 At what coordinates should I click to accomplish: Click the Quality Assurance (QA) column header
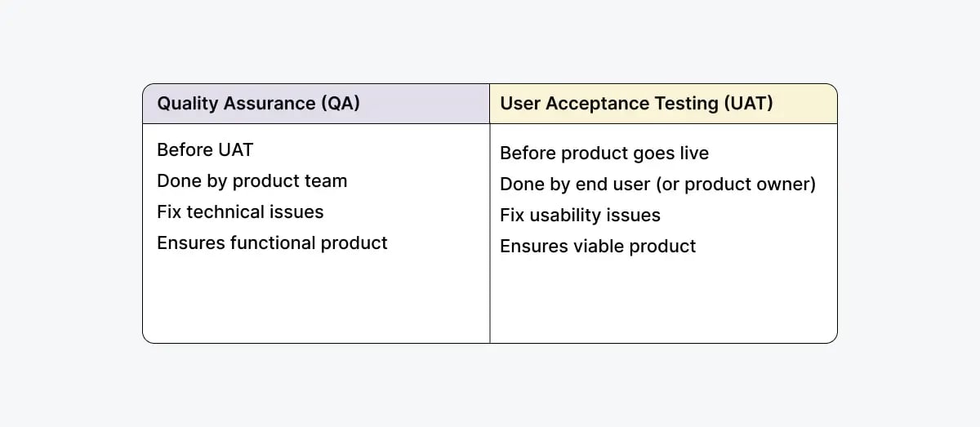258,104
